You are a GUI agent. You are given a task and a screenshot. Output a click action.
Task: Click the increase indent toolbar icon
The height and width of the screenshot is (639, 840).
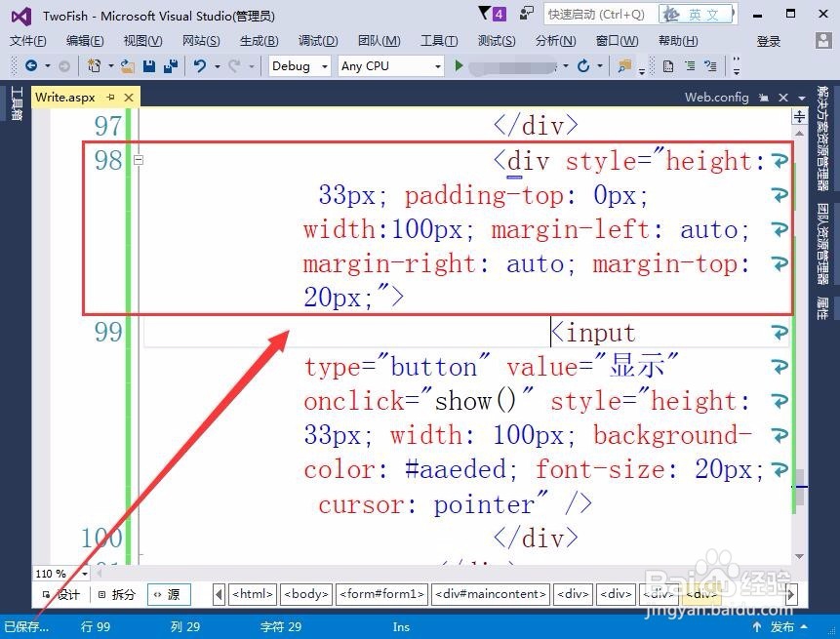pyautogui.click(x=711, y=66)
